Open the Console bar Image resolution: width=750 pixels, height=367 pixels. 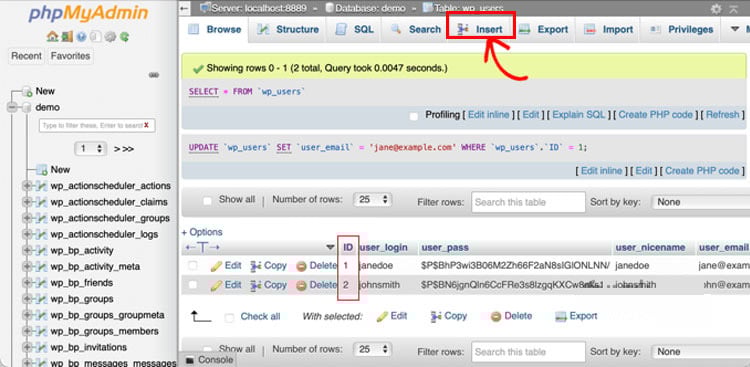pos(210,360)
